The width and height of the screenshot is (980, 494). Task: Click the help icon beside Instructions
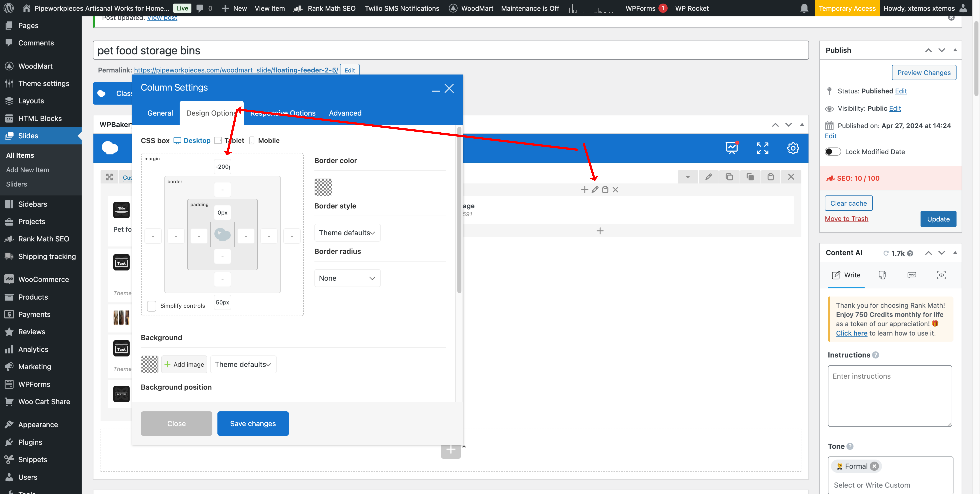click(x=876, y=355)
